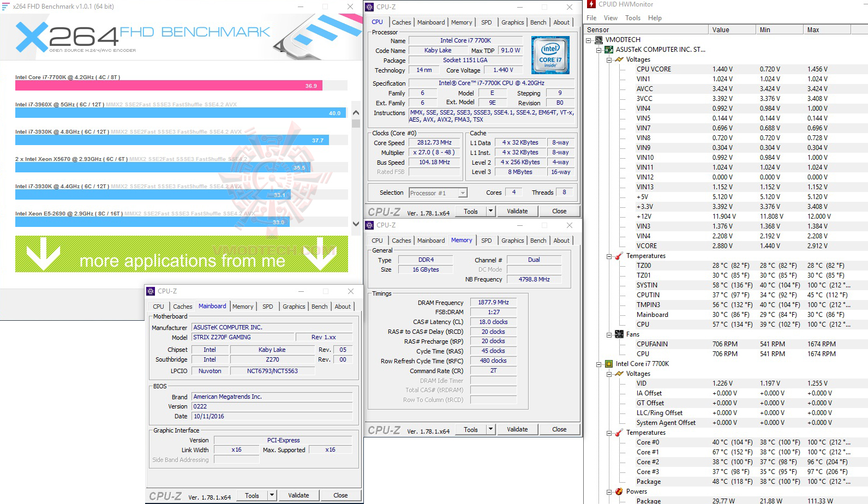Screen dimensions: 868x504
Task: Click Validate in the CPU tab window
Action: pyautogui.click(x=517, y=211)
